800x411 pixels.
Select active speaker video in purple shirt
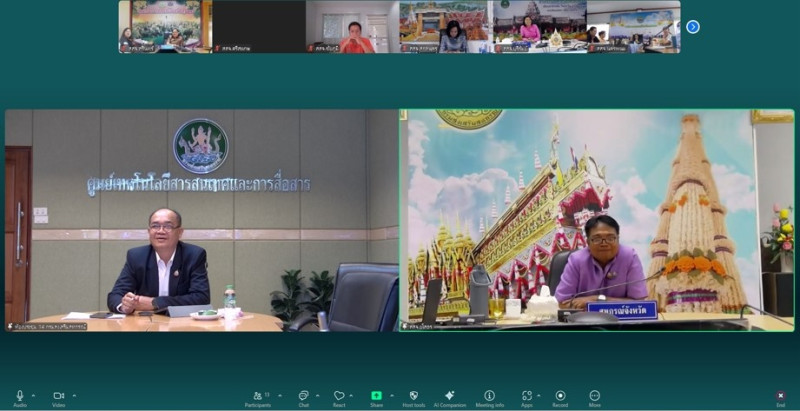coord(597,220)
